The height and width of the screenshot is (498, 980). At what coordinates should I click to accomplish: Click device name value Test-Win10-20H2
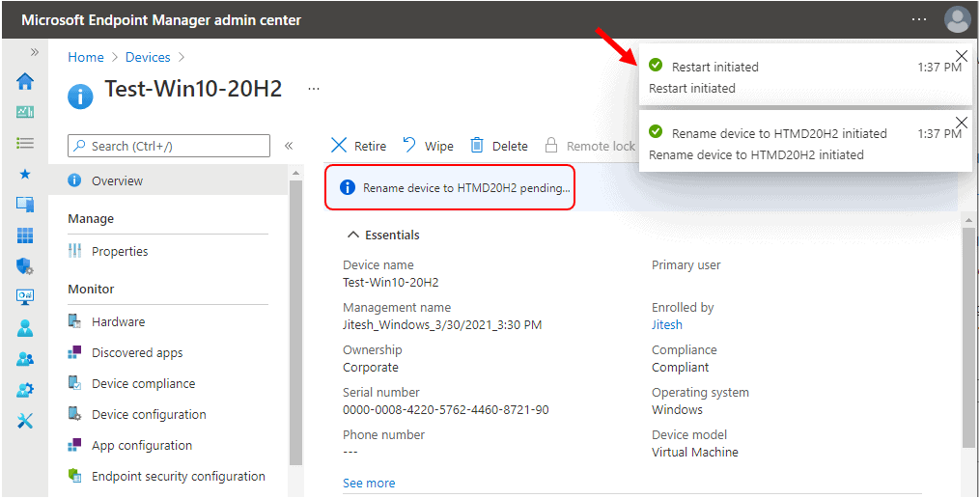[391, 283]
